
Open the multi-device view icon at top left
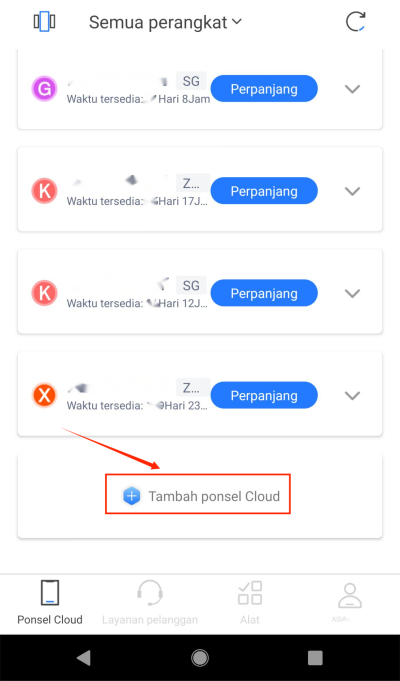[44, 22]
